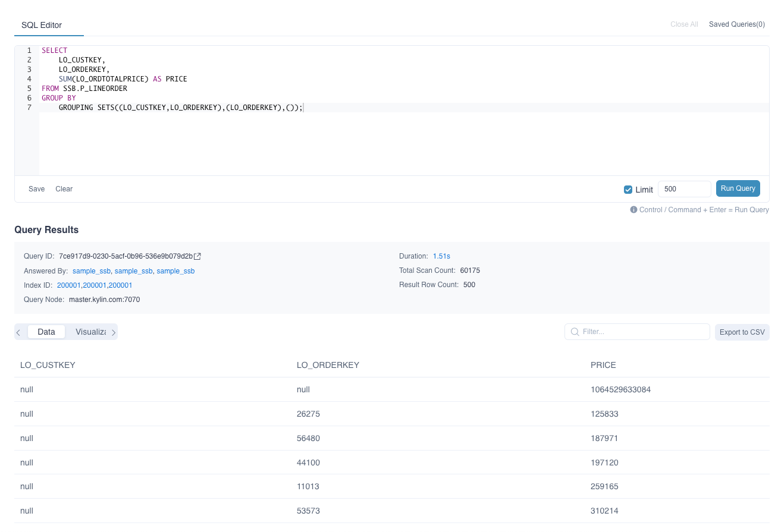Click the search icon in Filter box

(x=575, y=332)
